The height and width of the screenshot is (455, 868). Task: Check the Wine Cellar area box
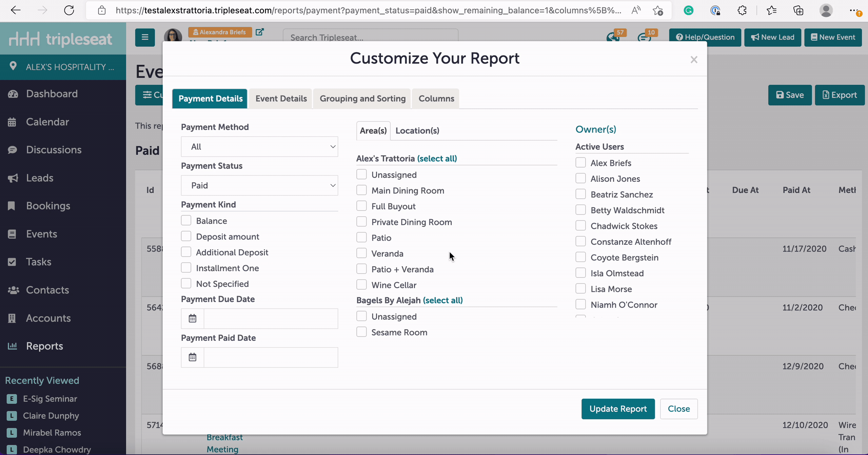click(361, 285)
